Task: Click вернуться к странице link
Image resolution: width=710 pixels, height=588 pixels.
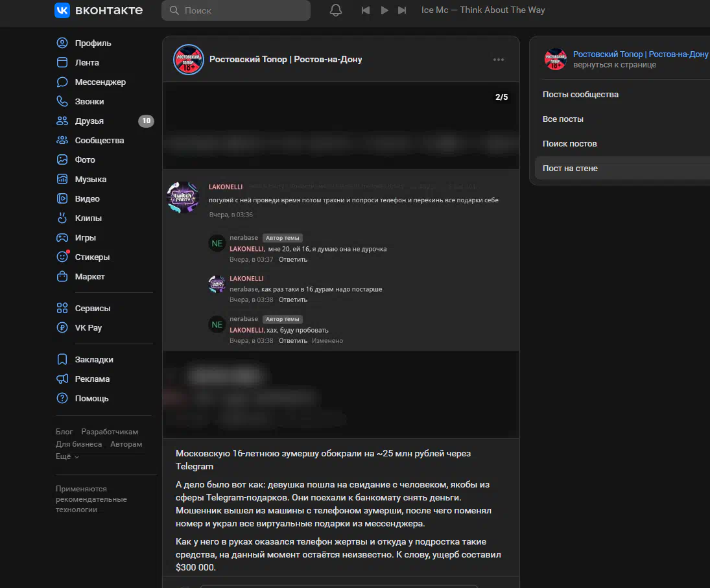Action: click(x=615, y=65)
